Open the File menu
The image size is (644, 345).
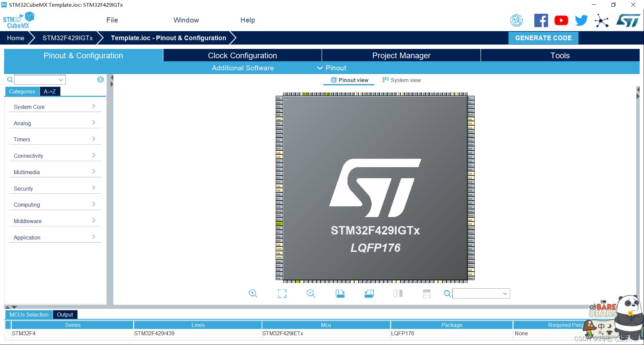tap(112, 20)
